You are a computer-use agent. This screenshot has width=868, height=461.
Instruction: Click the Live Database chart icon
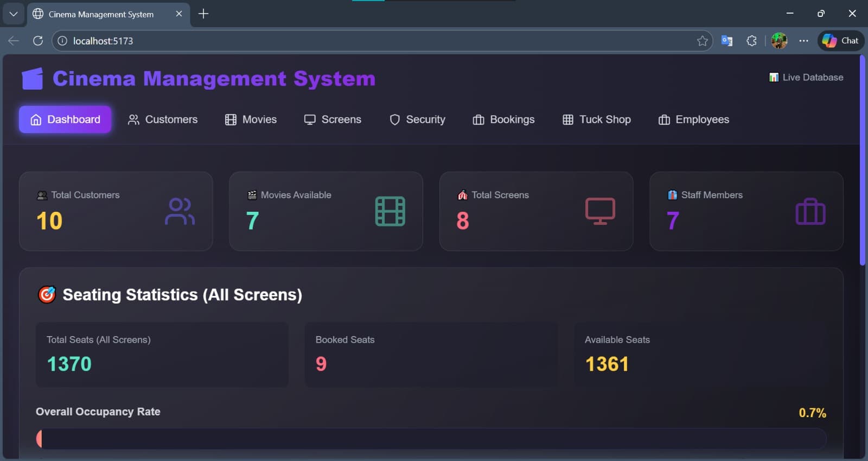[x=774, y=78]
